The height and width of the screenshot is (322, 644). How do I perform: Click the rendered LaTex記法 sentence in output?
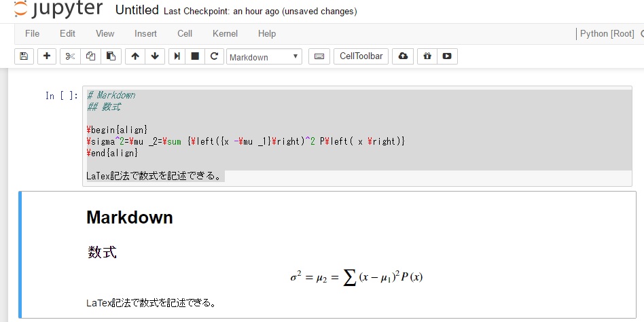point(151,303)
